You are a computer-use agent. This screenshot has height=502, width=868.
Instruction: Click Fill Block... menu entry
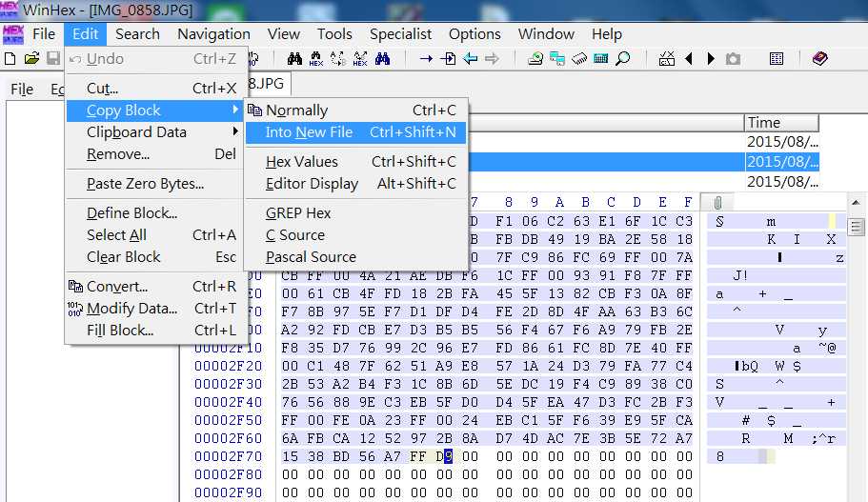pyautogui.click(x=155, y=331)
